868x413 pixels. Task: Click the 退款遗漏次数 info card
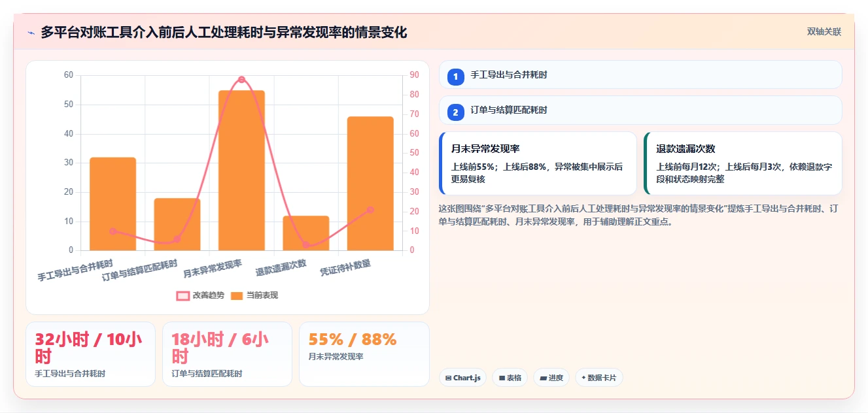[x=743, y=163]
